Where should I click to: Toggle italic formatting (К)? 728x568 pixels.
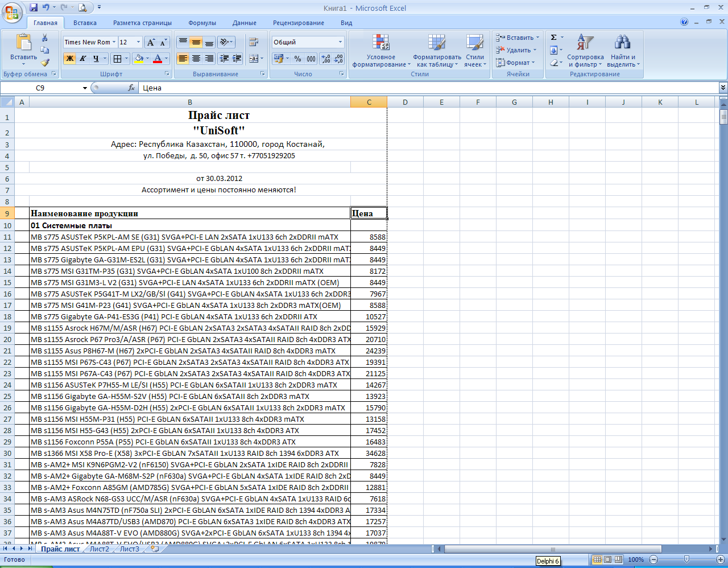coord(82,59)
